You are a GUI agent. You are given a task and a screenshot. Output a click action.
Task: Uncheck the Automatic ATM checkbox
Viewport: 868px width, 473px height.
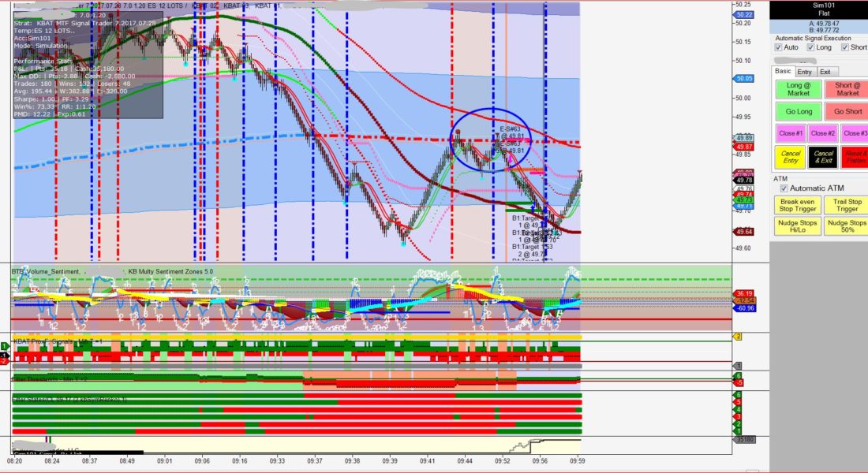pyautogui.click(x=784, y=188)
